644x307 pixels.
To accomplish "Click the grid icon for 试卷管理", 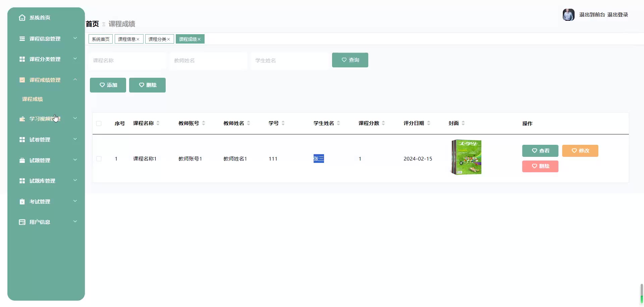I will pos(22,139).
